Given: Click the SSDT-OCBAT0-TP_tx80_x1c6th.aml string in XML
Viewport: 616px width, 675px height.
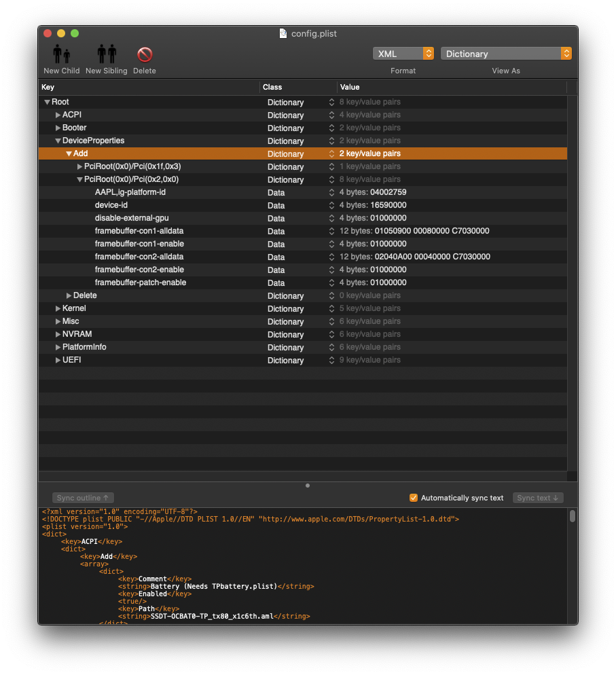Looking at the screenshot, I should [x=212, y=616].
